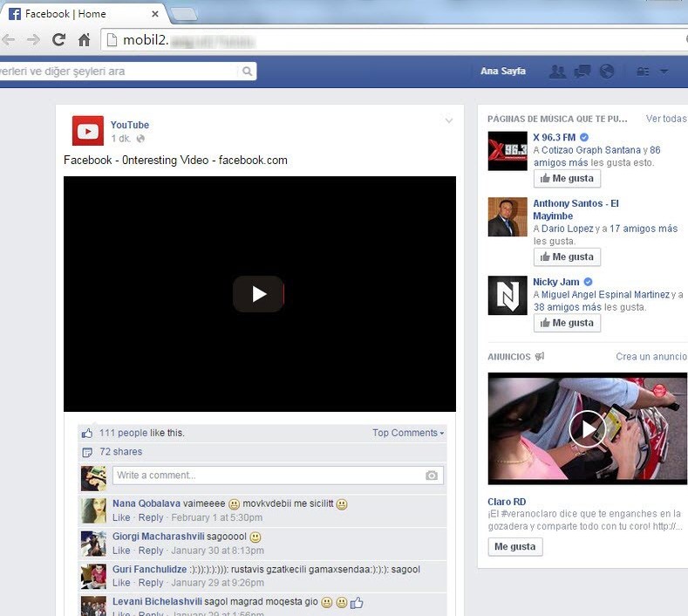Like X 96.3 FM with Me gusta
Image resolution: width=688 pixels, height=616 pixels.
(567, 179)
